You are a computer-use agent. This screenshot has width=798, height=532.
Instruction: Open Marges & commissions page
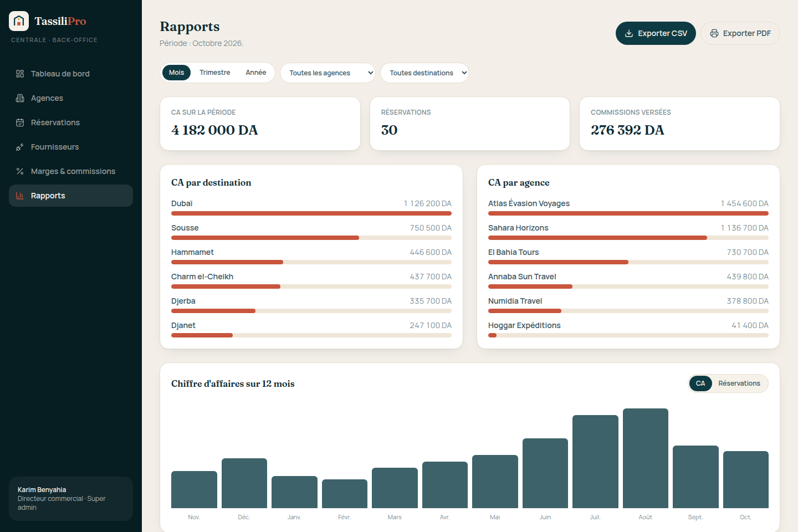[71, 171]
